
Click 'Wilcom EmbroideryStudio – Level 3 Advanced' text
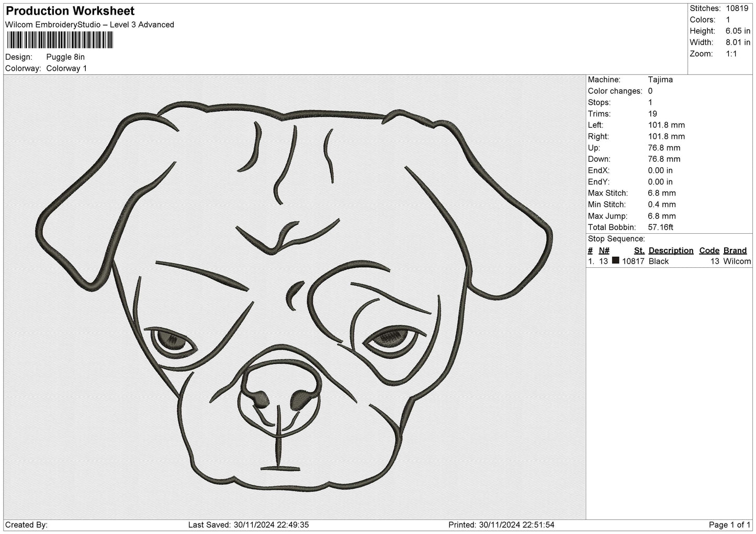point(89,25)
